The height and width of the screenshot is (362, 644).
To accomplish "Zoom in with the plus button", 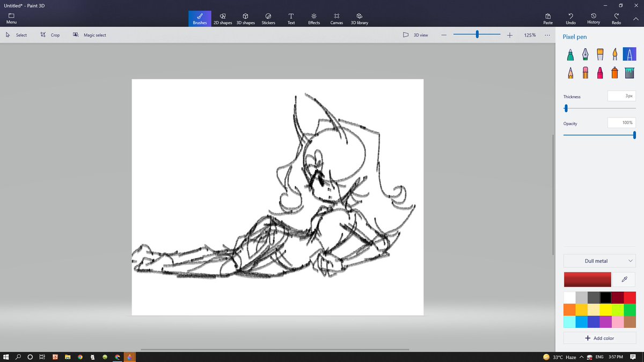I will point(510,35).
